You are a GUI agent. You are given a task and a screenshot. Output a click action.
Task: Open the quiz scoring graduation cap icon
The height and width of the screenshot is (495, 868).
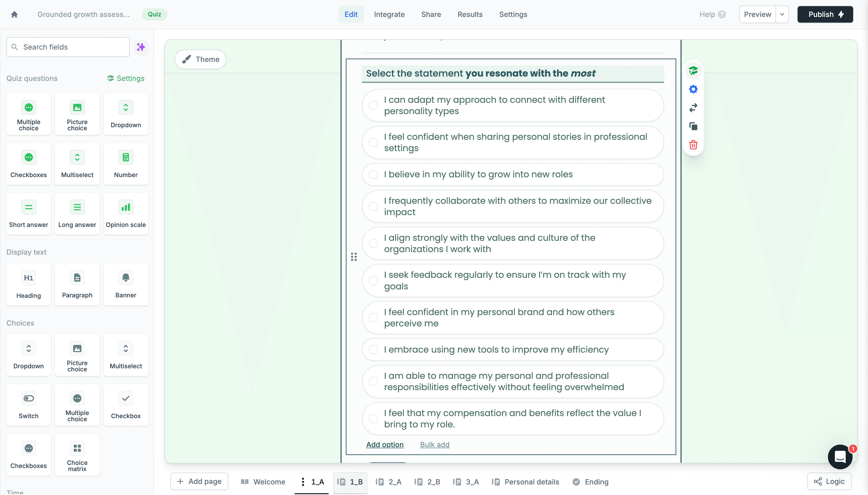coord(693,71)
